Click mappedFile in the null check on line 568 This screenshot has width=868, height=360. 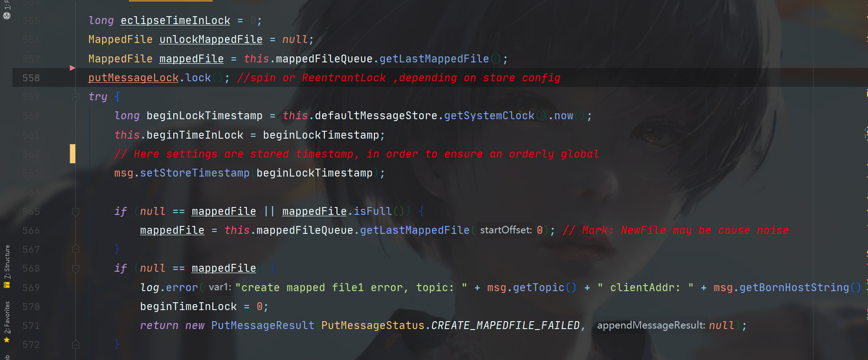pyautogui.click(x=224, y=268)
